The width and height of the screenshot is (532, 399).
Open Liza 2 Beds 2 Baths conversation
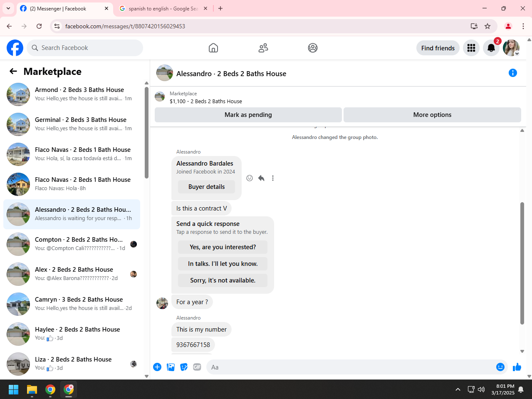[72, 364]
